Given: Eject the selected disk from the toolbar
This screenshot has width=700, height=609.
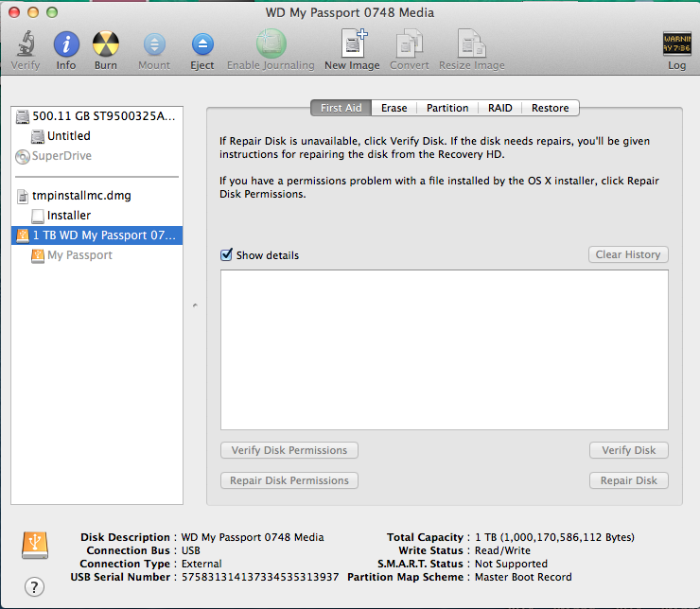Looking at the screenshot, I should 202,44.
